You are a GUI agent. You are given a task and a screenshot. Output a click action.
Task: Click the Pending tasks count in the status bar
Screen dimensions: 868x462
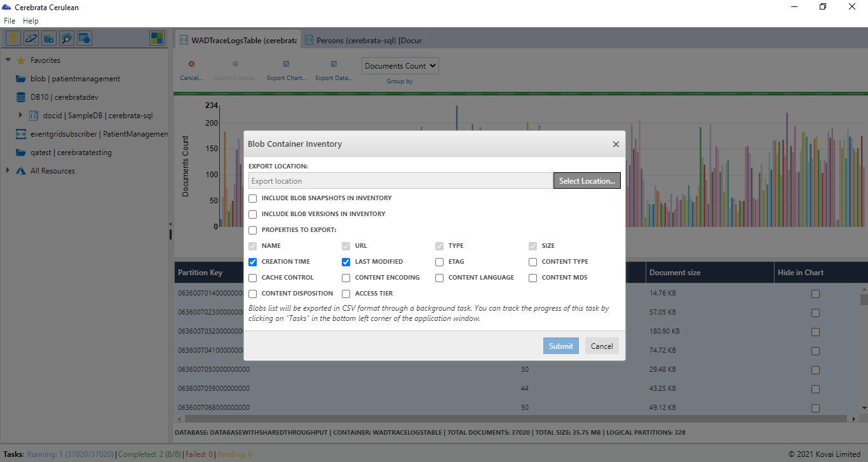pyautogui.click(x=234, y=454)
